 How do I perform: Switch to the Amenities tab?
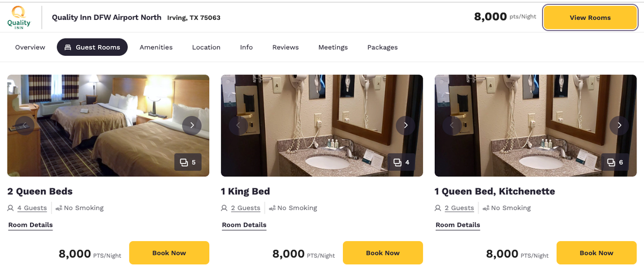[x=156, y=47]
